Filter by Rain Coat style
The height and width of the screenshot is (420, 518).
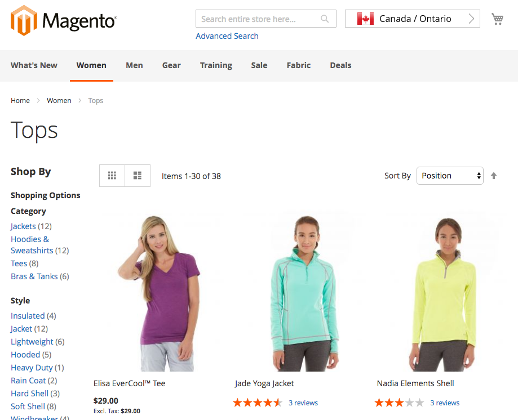[x=28, y=381]
